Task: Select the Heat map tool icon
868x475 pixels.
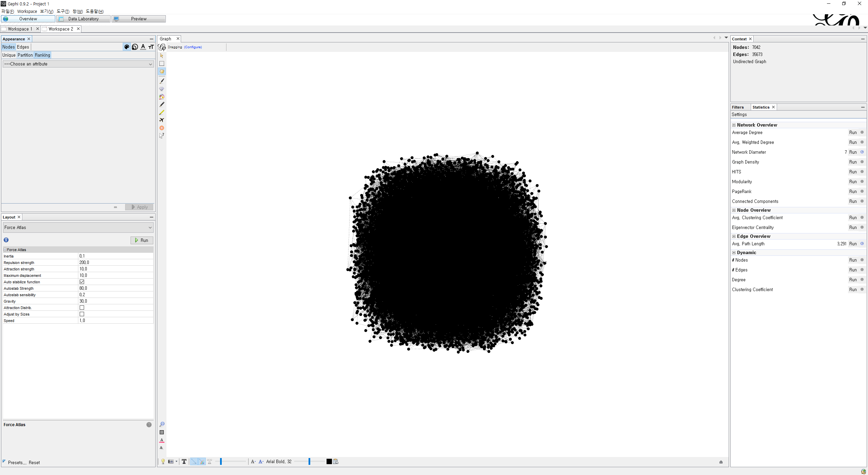Action: click(x=162, y=128)
